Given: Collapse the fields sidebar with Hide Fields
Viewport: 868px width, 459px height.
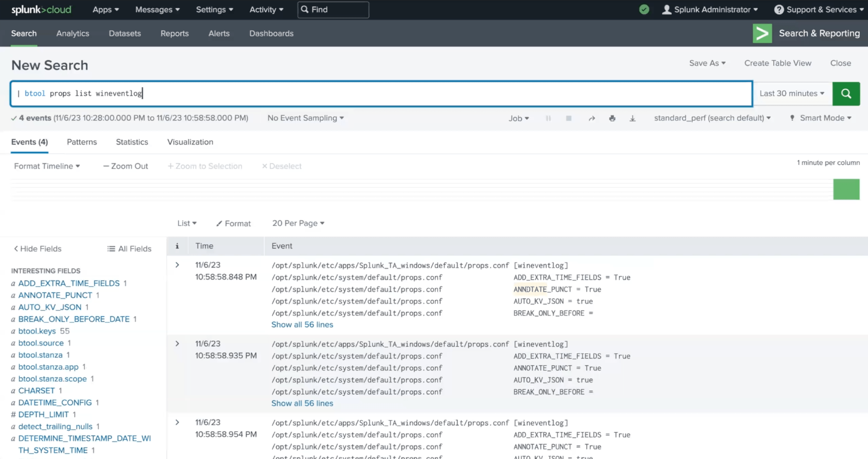Looking at the screenshot, I should (37, 248).
